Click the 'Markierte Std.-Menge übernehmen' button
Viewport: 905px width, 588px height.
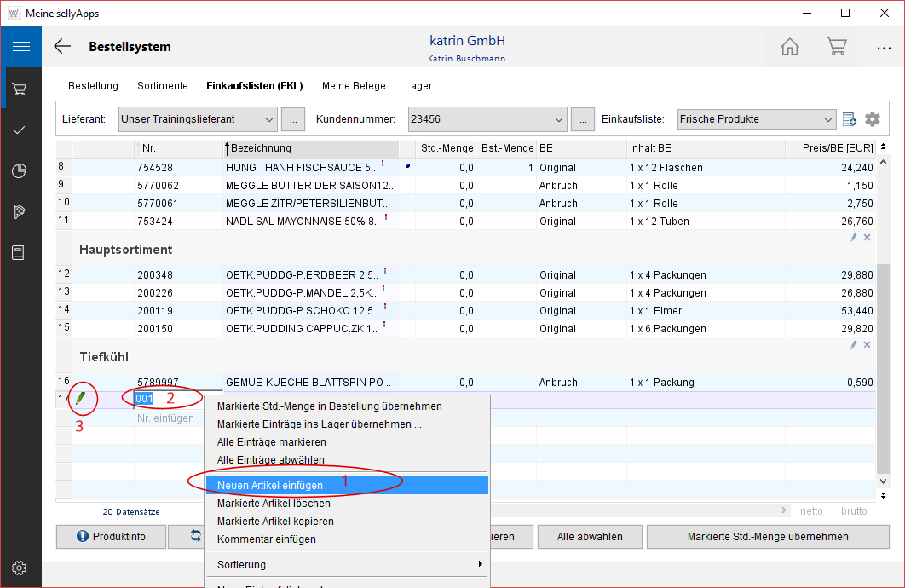click(767, 537)
